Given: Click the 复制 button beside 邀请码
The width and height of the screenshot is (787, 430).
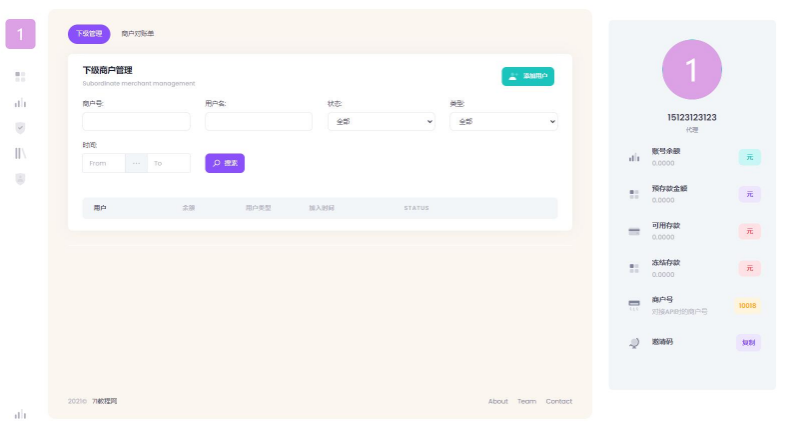Looking at the screenshot, I should (748, 342).
